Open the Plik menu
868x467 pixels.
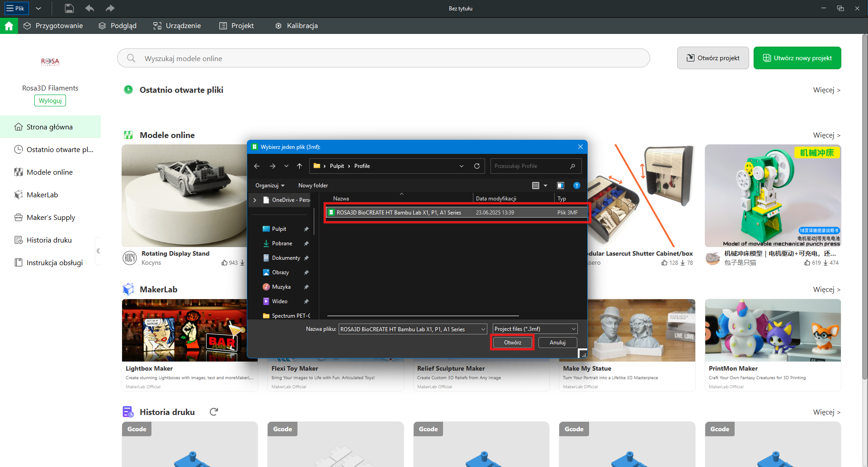pos(16,8)
